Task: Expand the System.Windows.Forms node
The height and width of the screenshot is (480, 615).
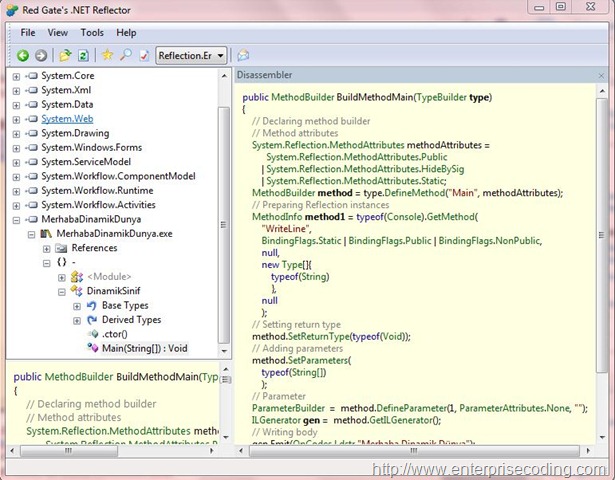Action: point(16,149)
